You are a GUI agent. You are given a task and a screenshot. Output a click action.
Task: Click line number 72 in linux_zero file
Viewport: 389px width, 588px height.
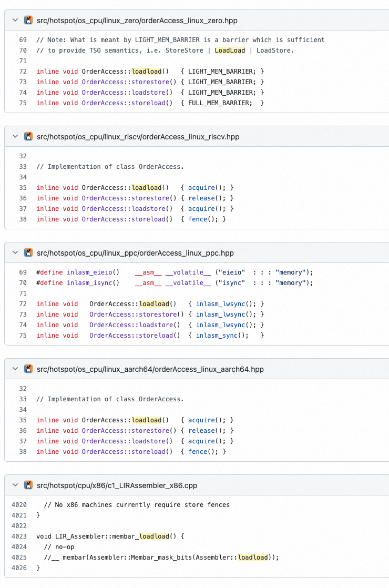(23, 71)
